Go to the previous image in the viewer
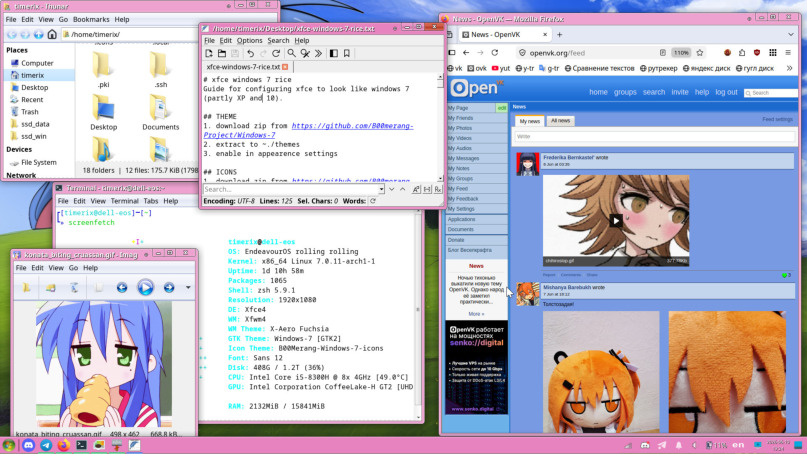The height and width of the screenshot is (454, 807). click(x=122, y=288)
